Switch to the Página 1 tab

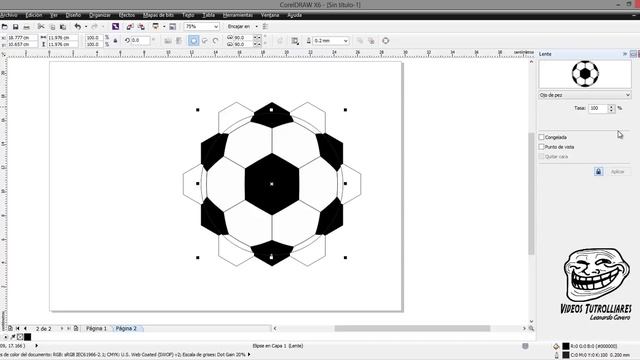[96, 328]
